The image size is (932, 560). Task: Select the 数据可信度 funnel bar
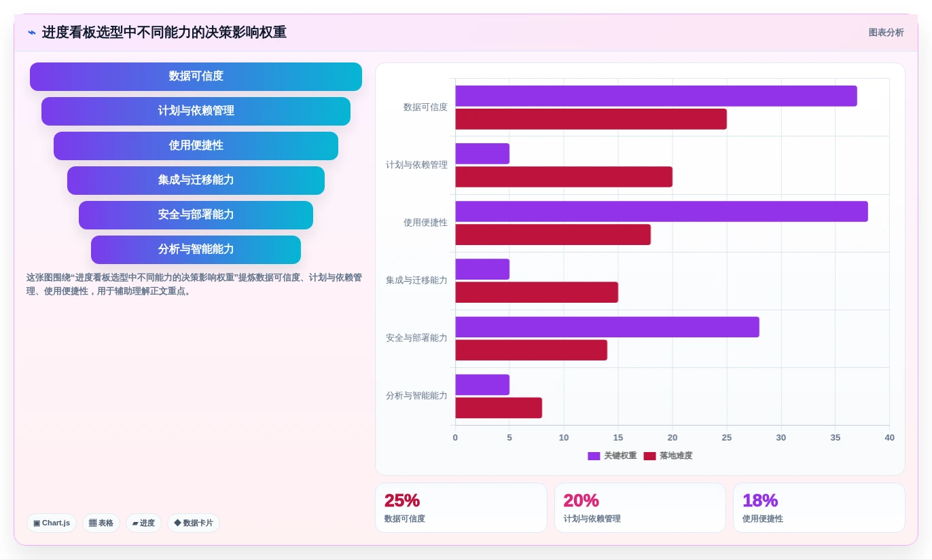(x=196, y=77)
